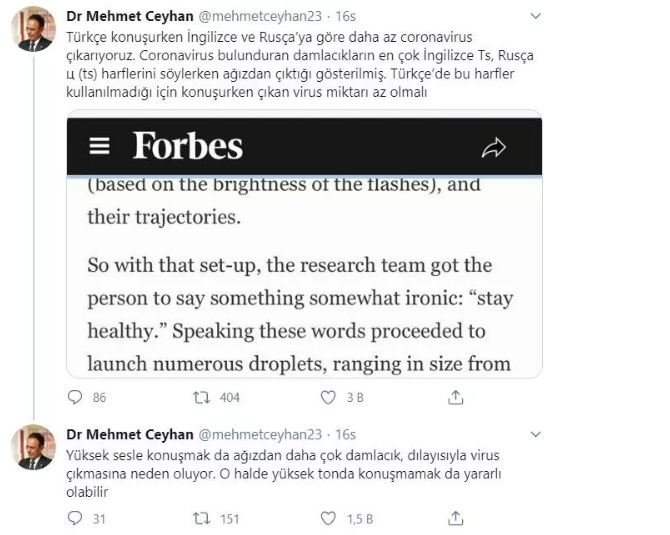Expand the first tweet's options chevron
Viewport: 670px width, 535px height.
click(x=536, y=17)
